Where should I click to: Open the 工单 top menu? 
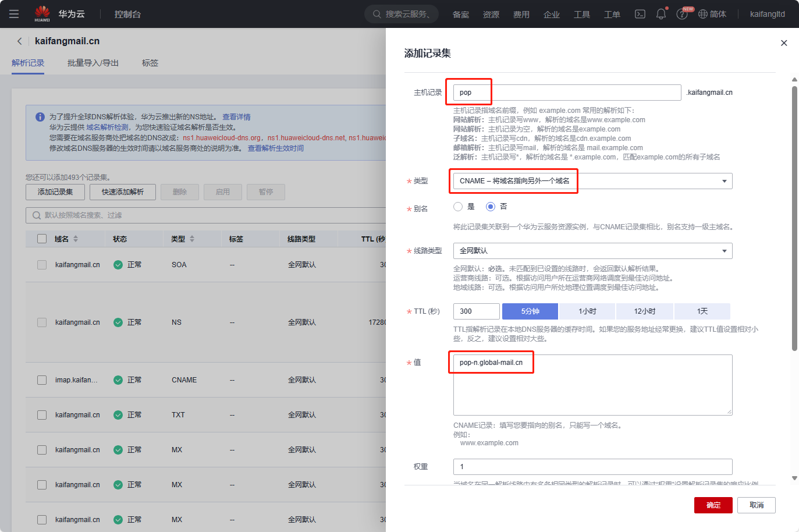tap(612, 15)
